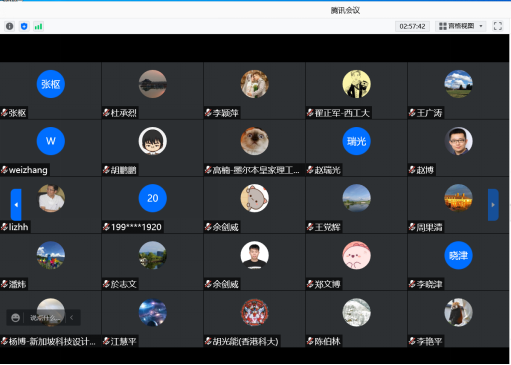Image resolution: width=511 pixels, height=365 pixels.
Task: Click muted mic icon beside 郑文博
Action: (310, 284)
